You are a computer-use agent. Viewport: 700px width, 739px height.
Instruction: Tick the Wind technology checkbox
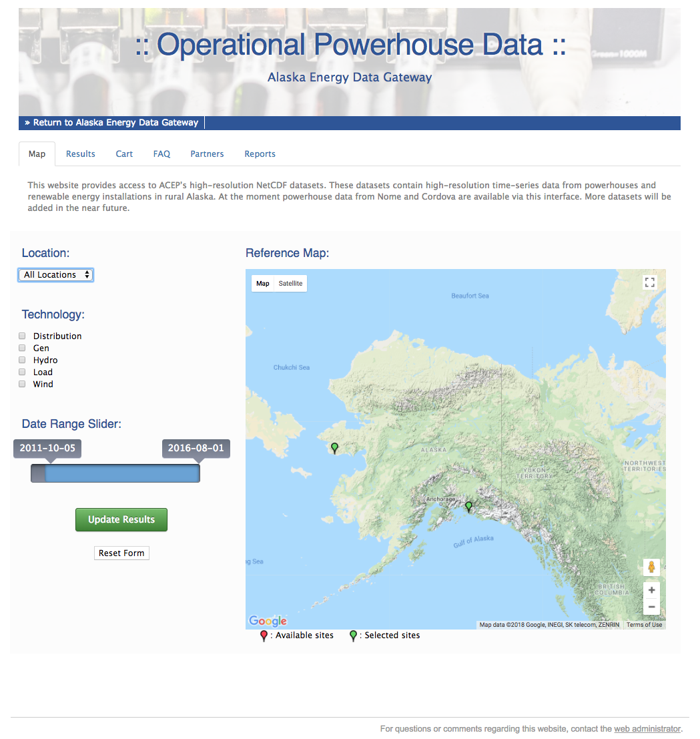pyautogui.click(x=22, y=384)
